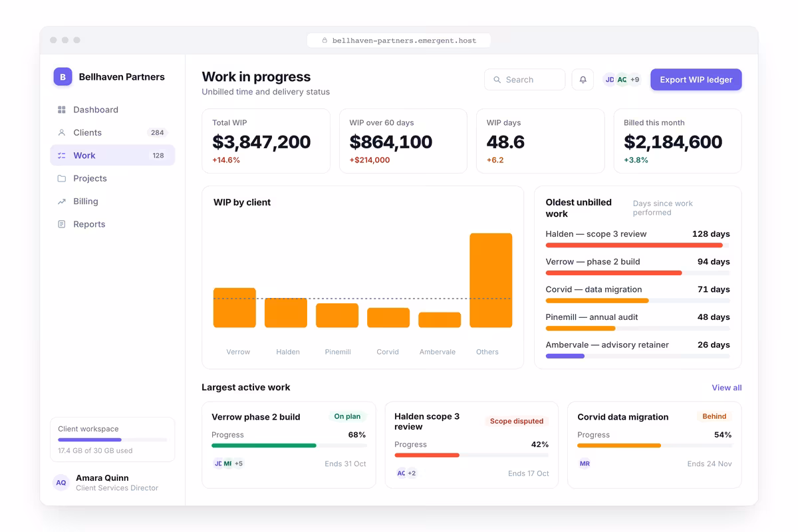Click the Client workspace storage bar

click(x=112, y=440)
